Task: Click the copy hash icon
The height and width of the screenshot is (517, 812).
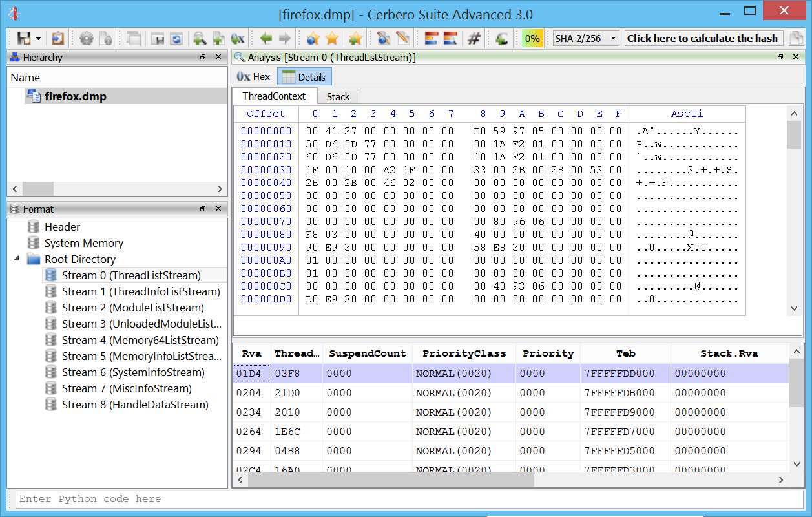Action: 798,38
